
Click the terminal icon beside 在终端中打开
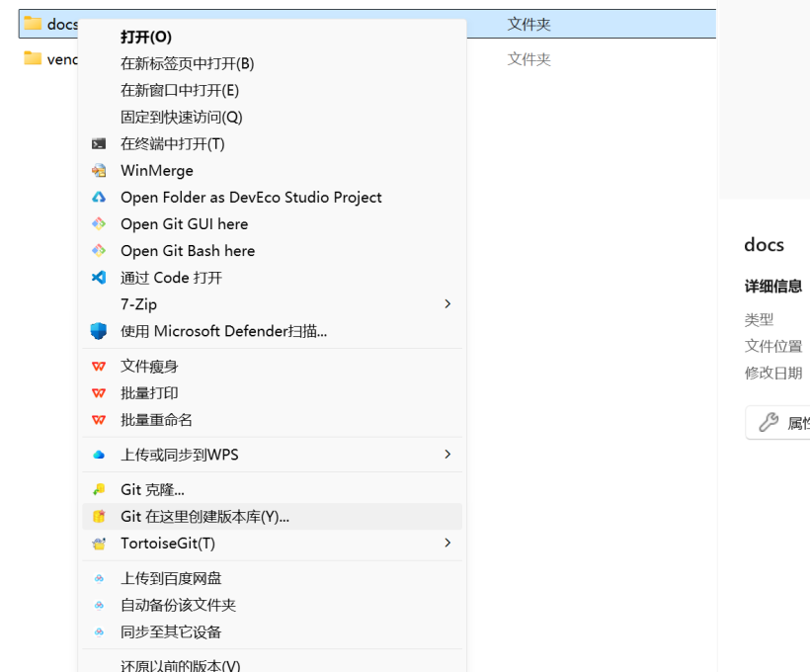(99, 144)
